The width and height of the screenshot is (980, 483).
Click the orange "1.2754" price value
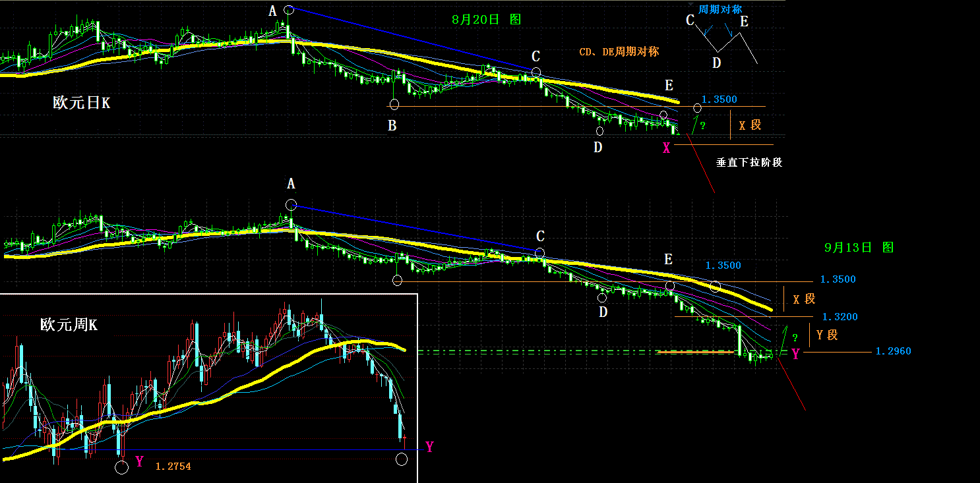tap(173, 466)
